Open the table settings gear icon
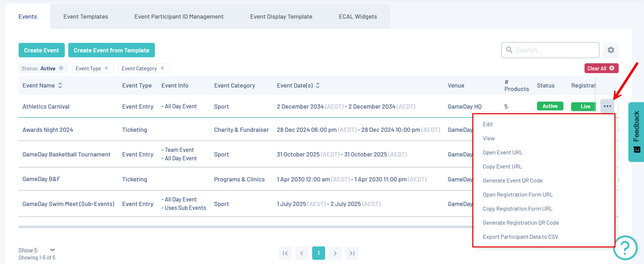The height and width of the screenshot is (264, 644). (611, 50)
